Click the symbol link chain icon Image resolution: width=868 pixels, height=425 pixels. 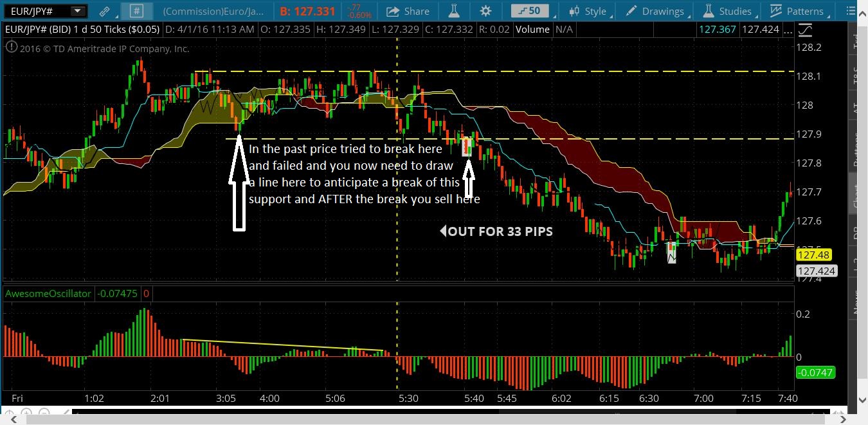(x=104, y=11)
